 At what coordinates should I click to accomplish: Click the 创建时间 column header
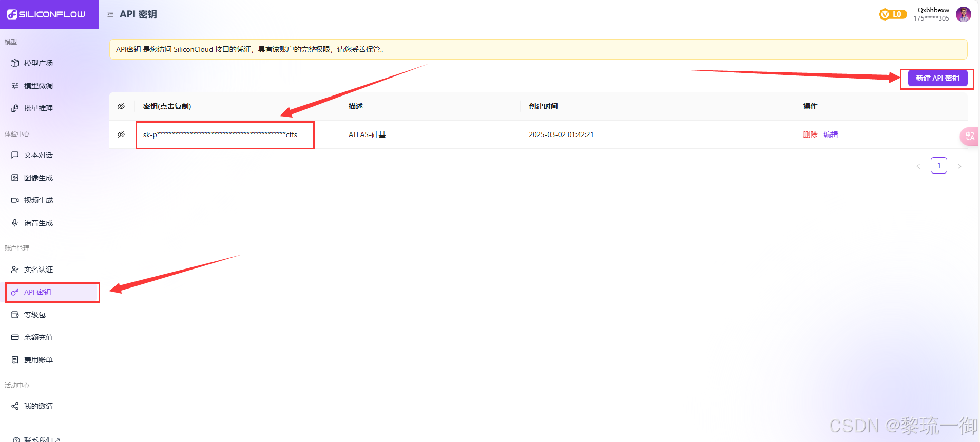[x=543, y=106]
